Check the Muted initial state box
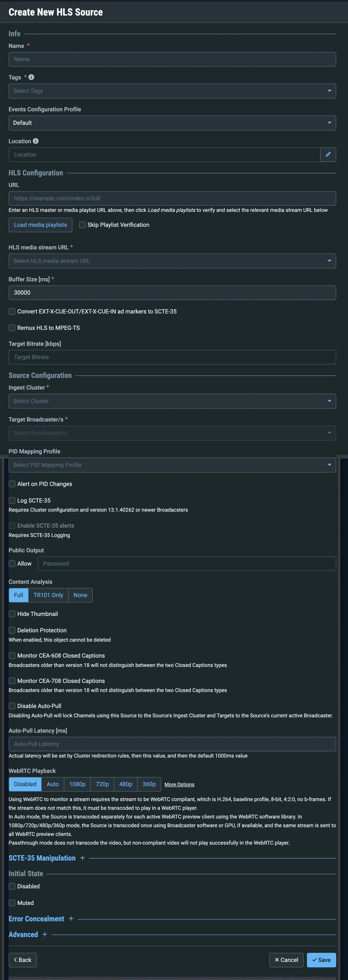348x980 pixels. tap(12, 903)
